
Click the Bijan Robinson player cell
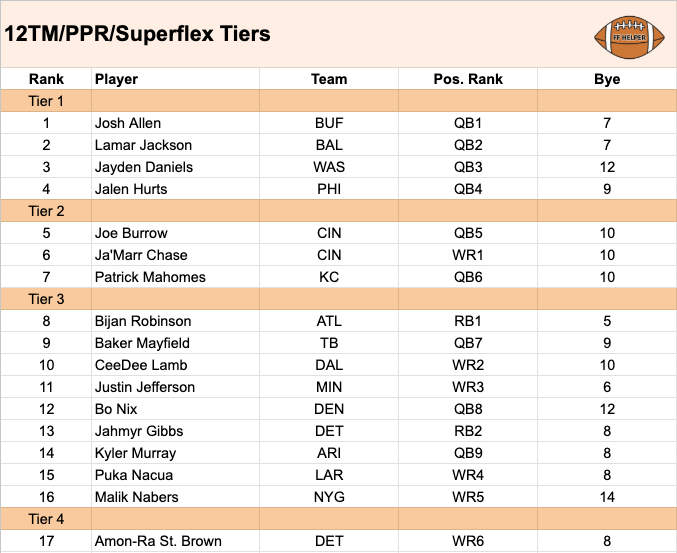(x=143, y=321)
